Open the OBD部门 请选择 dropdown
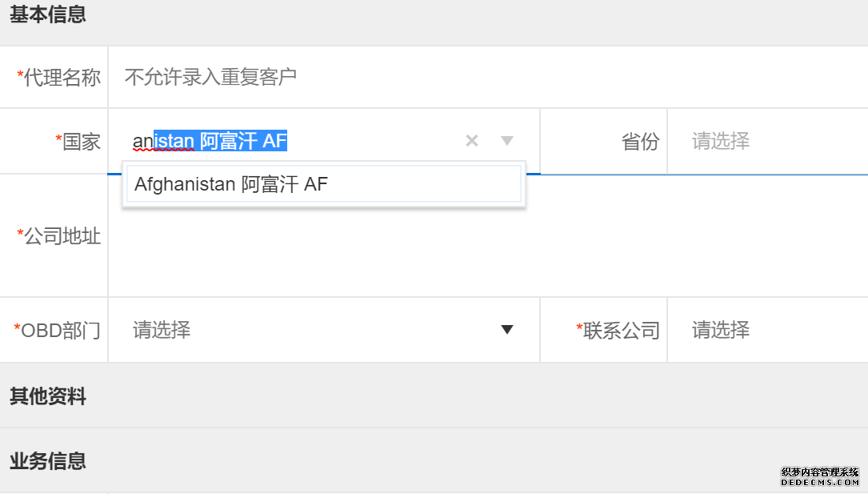The width and height of the screenshot is (868, 494). pyautogui.click(x=312, y=330)
